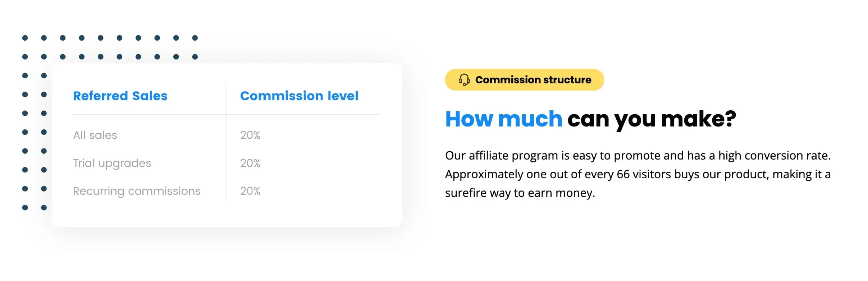This screenshot has width=868, height=281.
Task: Click the 20% value beside Recurring commissions
Action: 250,191
